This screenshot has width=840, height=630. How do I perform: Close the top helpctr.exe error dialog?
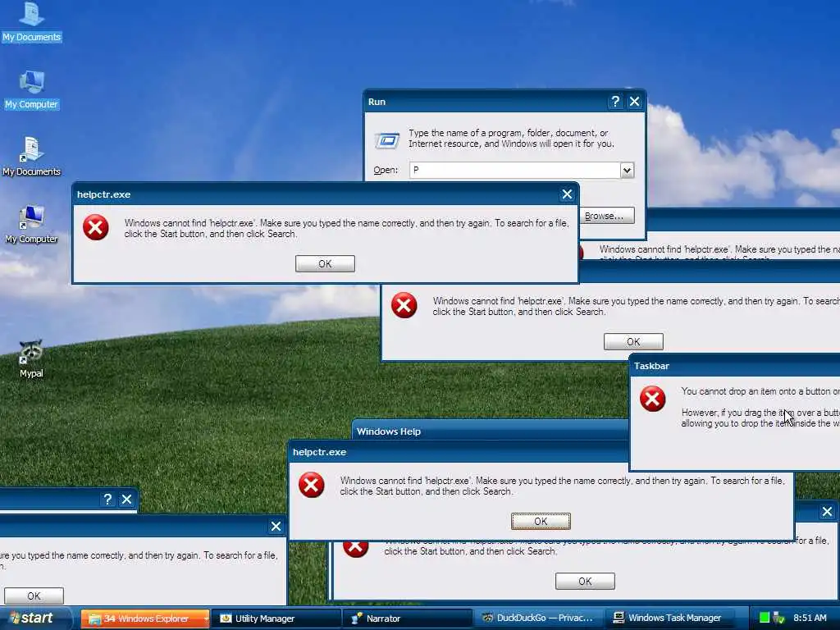tap(567, 194)
